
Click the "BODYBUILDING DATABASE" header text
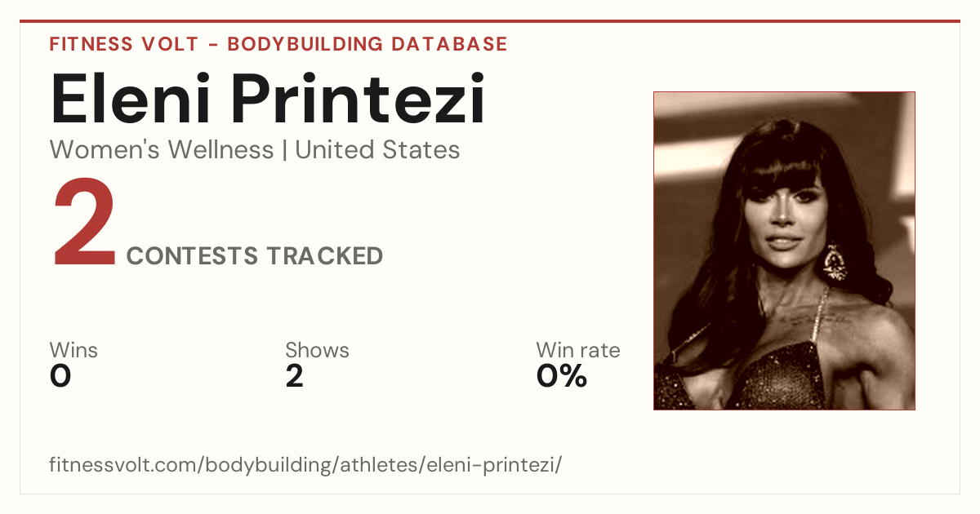(x=367, y=44)
